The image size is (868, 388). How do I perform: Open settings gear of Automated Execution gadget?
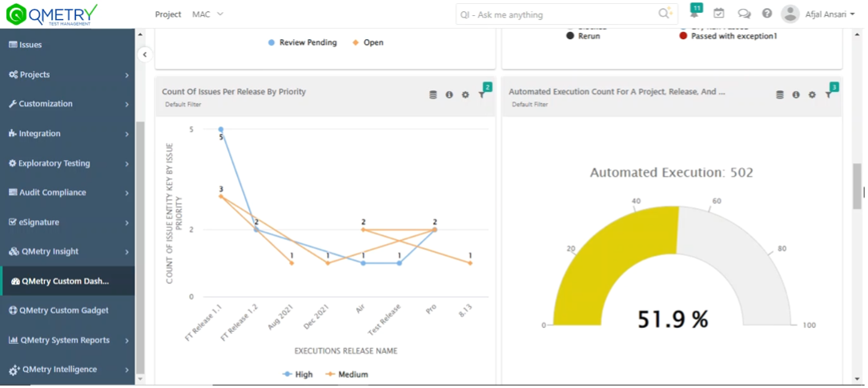click(x=811, y=95)
